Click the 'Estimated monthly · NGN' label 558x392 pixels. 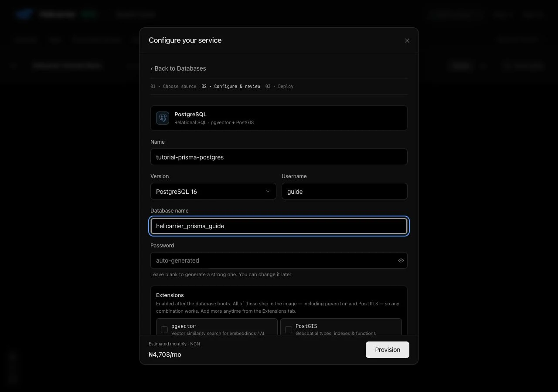point(174,344)
